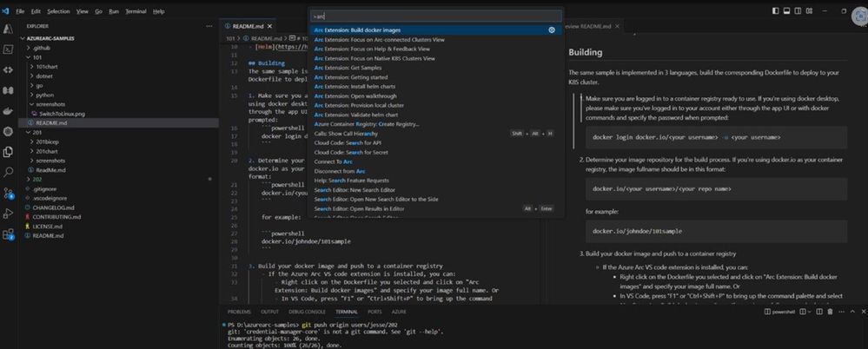This screenshot has width=868, height=349.
Task: Switch to the OUTPUT panel tab
Action: (269, 312)
